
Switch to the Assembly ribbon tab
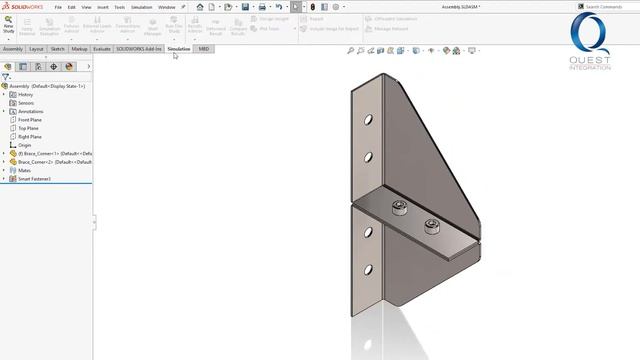(13, 49)
